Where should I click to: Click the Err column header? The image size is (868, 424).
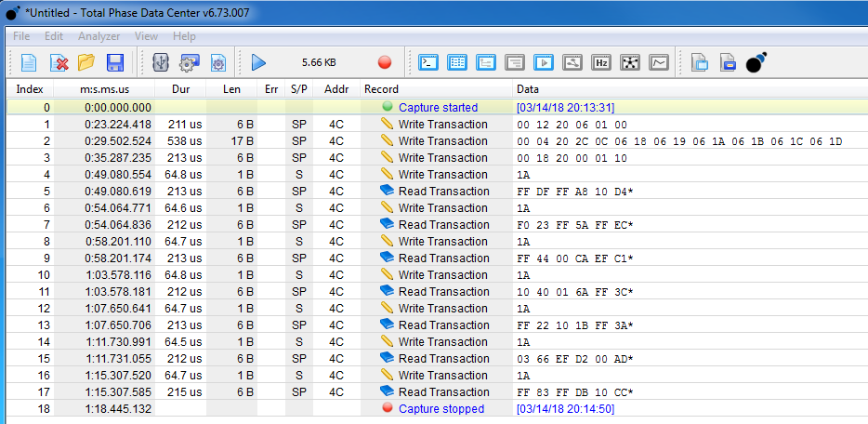(x=271, y=89)
